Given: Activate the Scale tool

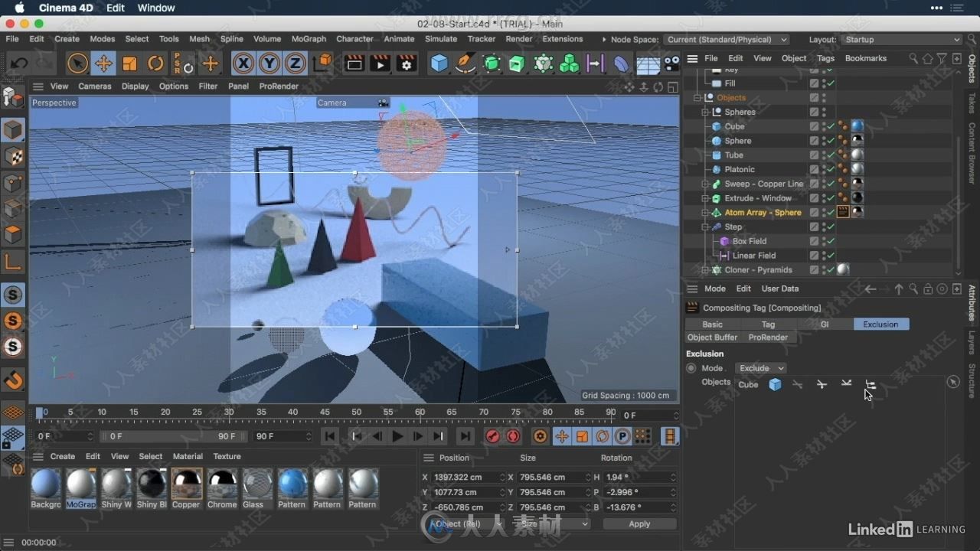Looking at the screenshot, I should click(x=129, y=64).
